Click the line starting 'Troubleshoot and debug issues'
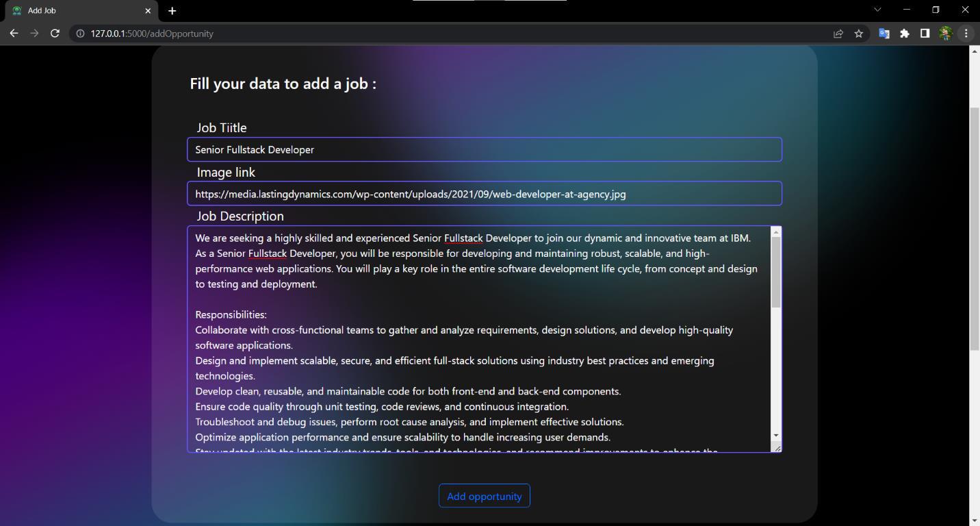 pos(409,422)
